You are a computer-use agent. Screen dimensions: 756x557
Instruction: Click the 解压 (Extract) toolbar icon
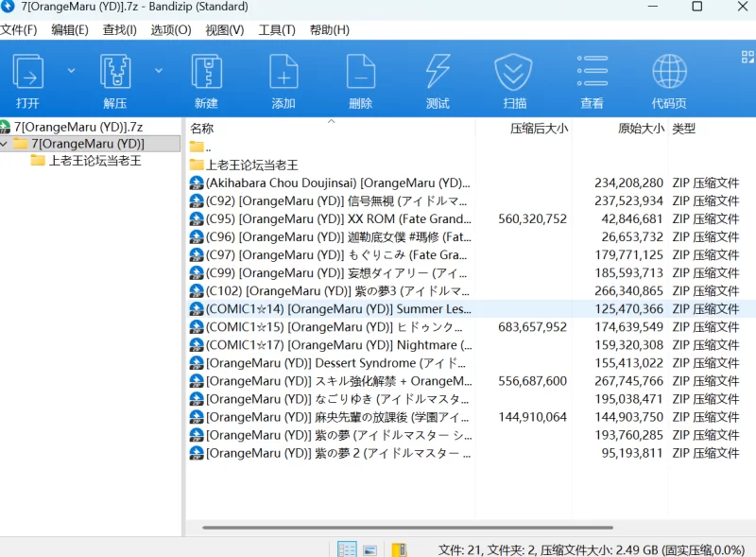115,80
